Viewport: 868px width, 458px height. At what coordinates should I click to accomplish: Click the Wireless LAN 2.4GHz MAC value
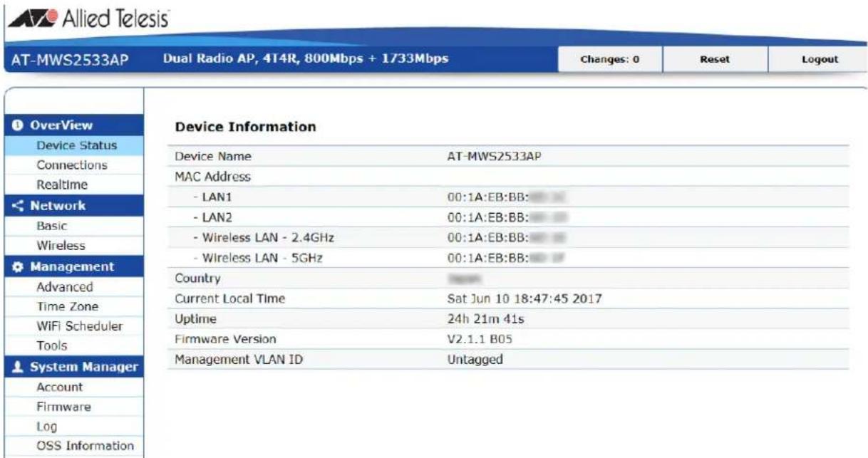507,238
